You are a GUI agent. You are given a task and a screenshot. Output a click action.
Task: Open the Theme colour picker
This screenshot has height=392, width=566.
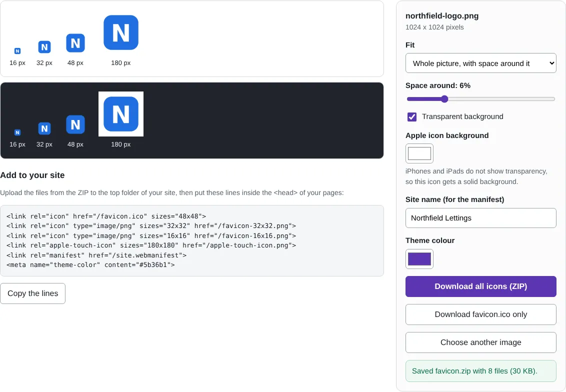(419, 259)
